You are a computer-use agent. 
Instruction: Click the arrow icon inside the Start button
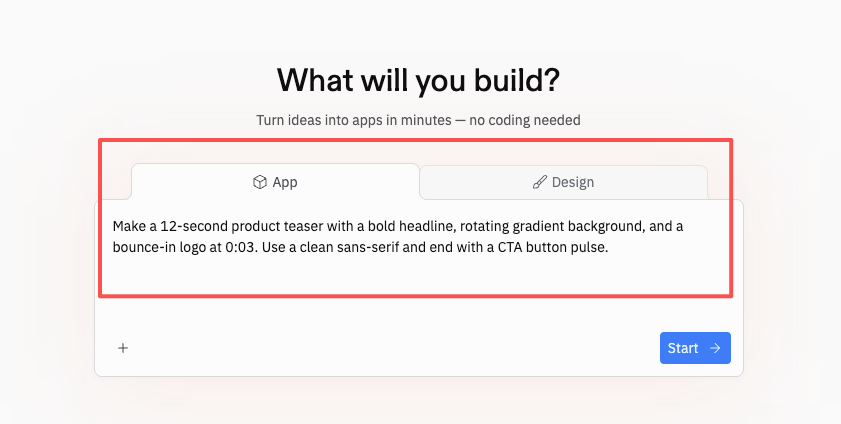click(715, 348)
